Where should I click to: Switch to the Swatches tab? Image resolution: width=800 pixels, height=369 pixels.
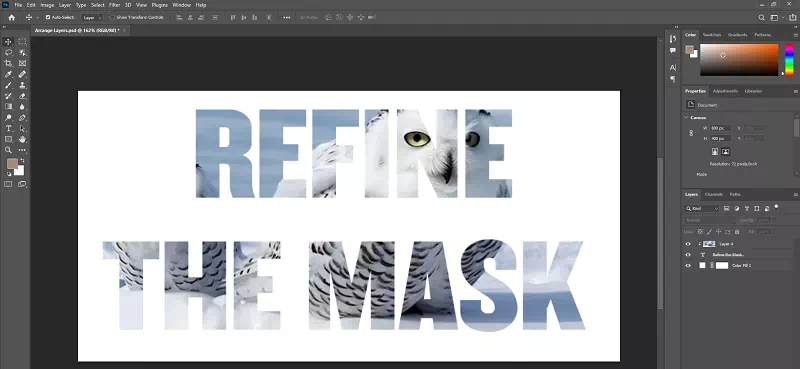(x=712, y=35)
